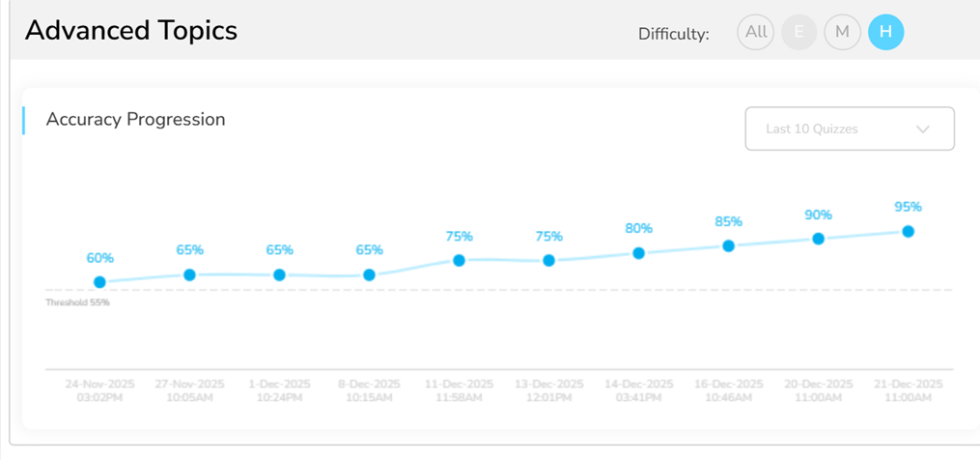Select the M (Medium) difficulty filter
This screenshot has width=980, height=460.
tap(842, 33)
